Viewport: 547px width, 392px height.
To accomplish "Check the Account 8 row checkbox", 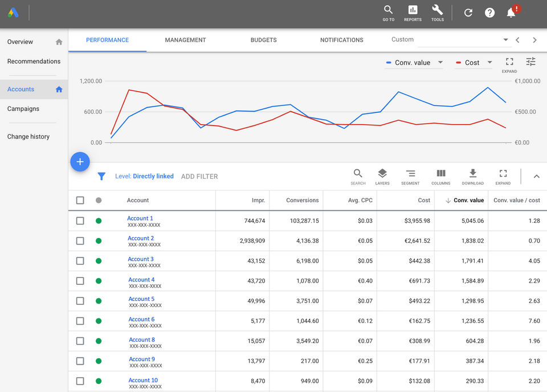I will coord(80,341).
